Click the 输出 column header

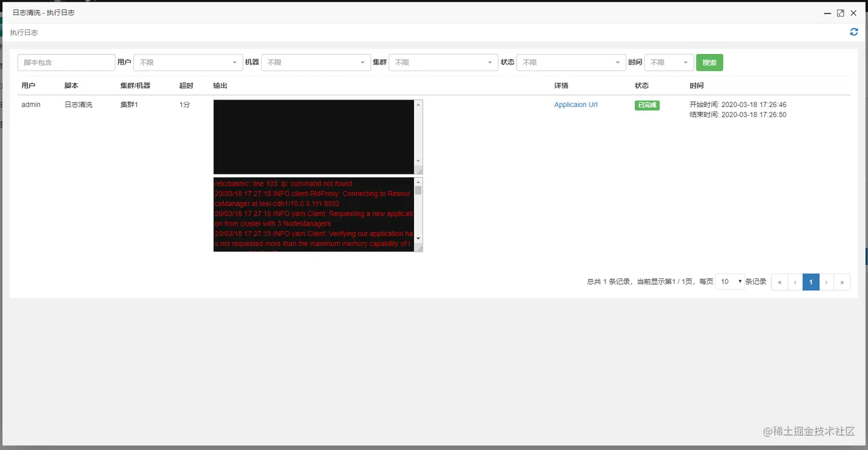(220, 86)
